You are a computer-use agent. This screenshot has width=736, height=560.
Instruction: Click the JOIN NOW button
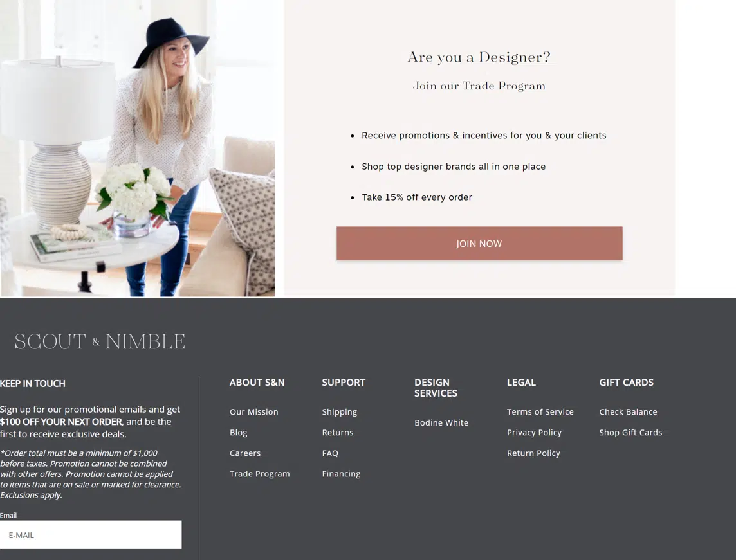tap(479, 244)
